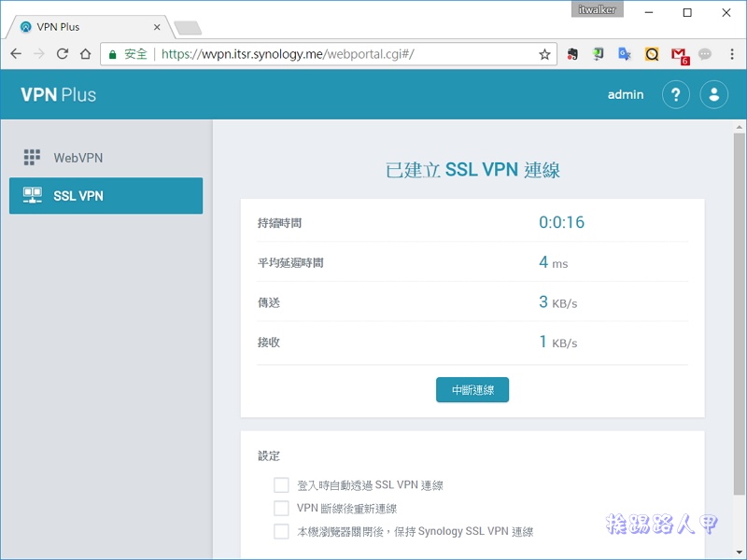Click the 3 KB/s send rate

click(557, 302)
